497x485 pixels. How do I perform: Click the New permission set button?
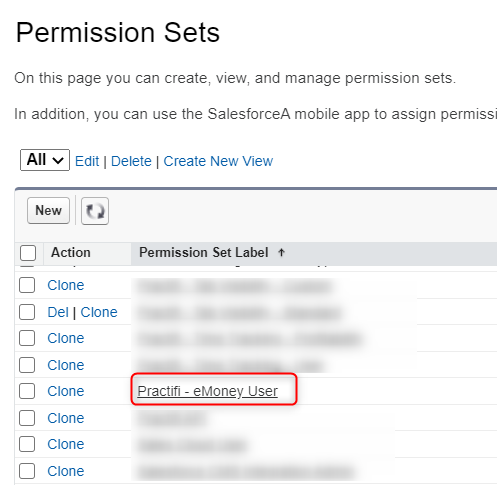pyautogui.click(x=48, y=210)
